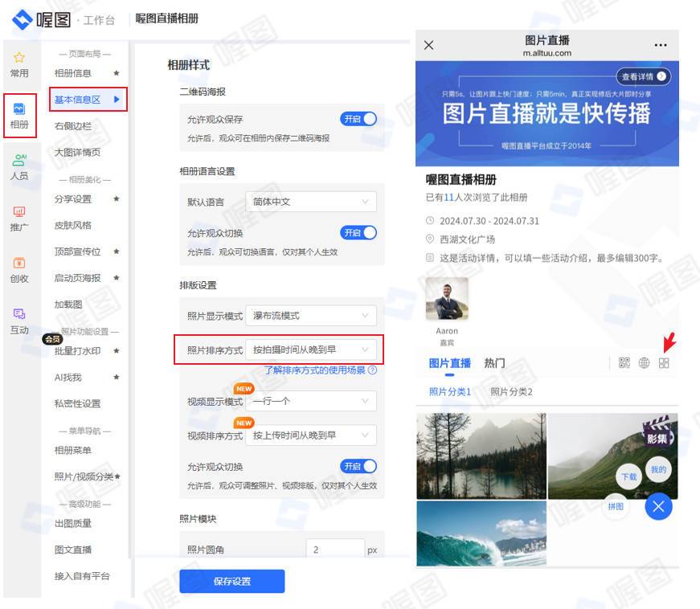Toggle 允许观众切换 language switch

coord(358,233)
